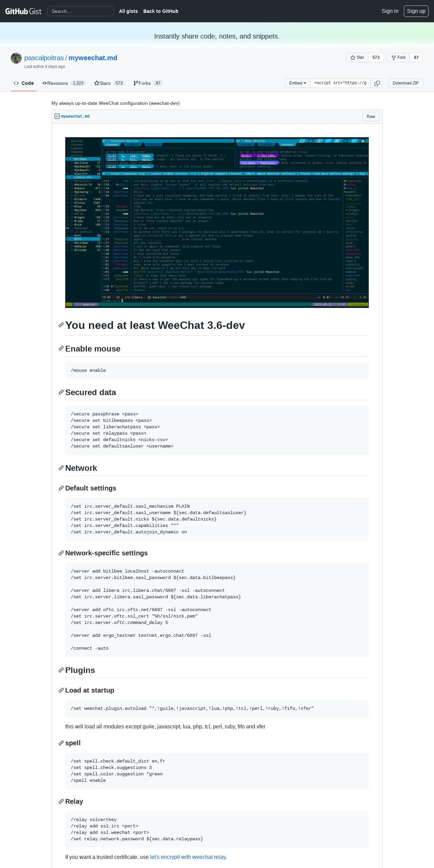Screen dimensions: 434x868
Task: Switch to Revisions tab
Action: (x=64, y=83)
